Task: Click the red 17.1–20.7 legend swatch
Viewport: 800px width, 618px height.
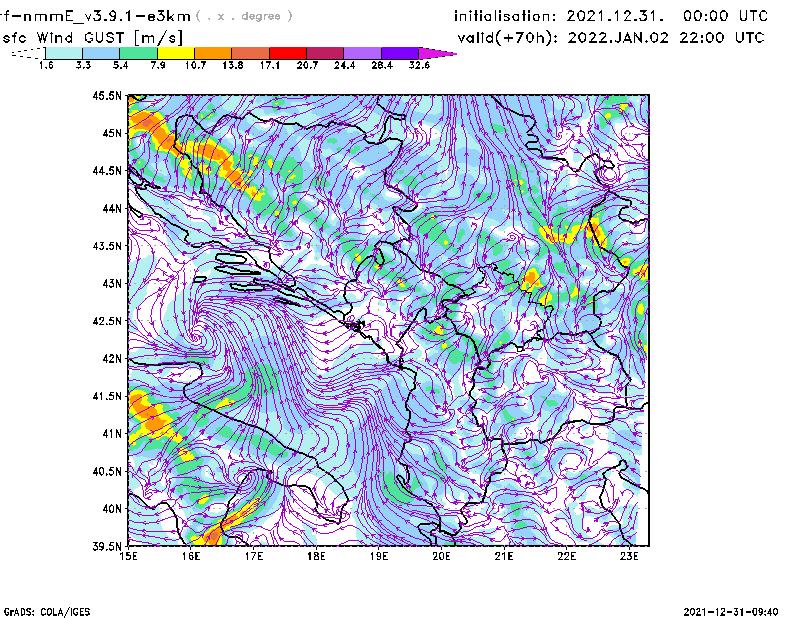Action: 288,53
